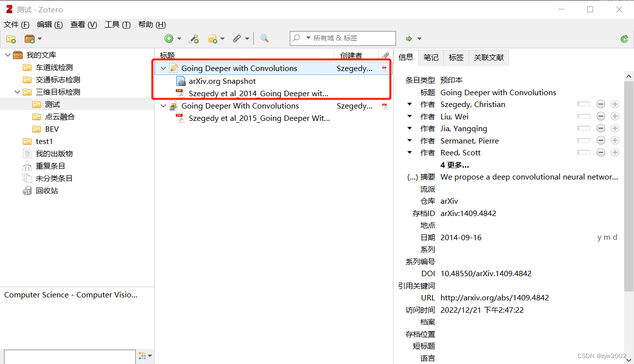The width and height of the screenshot is (634, 364).
Task: Click the DOI field label
Action: 428,273
